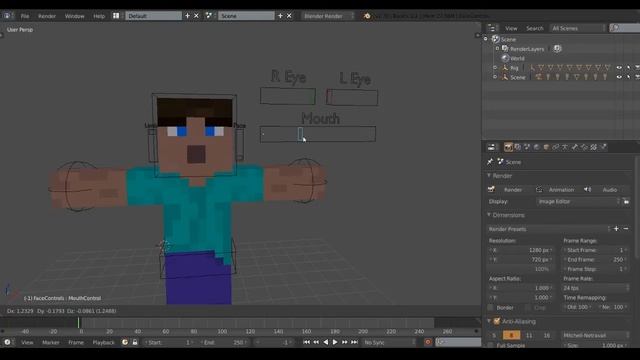Screen dimensions: 640x360
Task: Add a new scene with plus
Action: coord(280,16)
